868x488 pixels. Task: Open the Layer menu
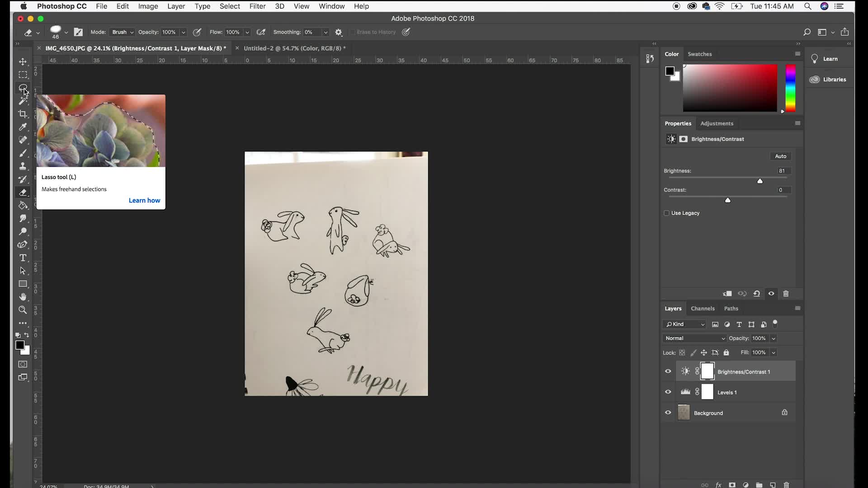176,6
